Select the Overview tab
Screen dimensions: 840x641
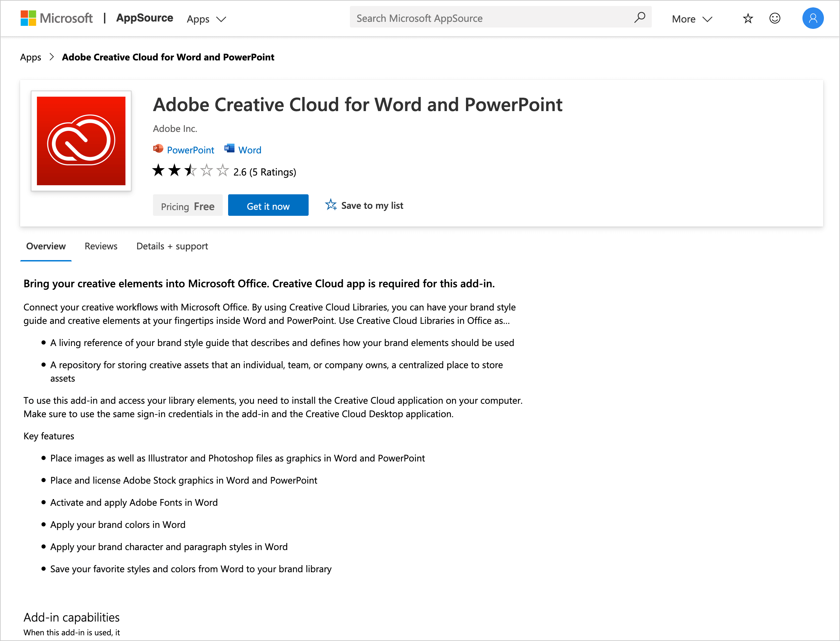point(46,246)
